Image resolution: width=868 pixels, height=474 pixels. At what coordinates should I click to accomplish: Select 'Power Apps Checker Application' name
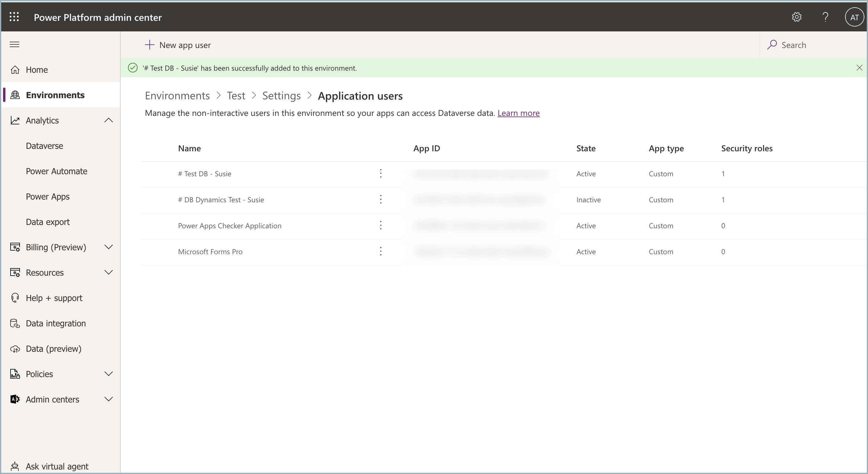pos(229,226)
